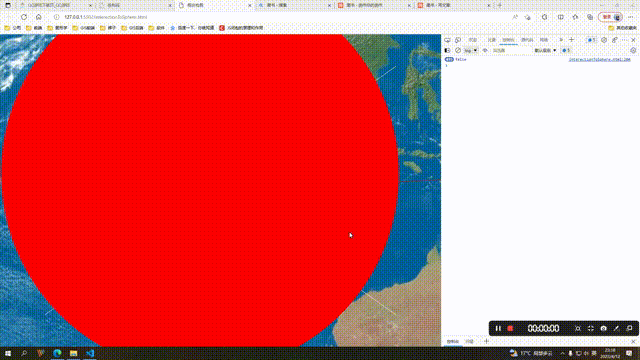
Task: Click the recorder region select icon
Action: [591, 329]
